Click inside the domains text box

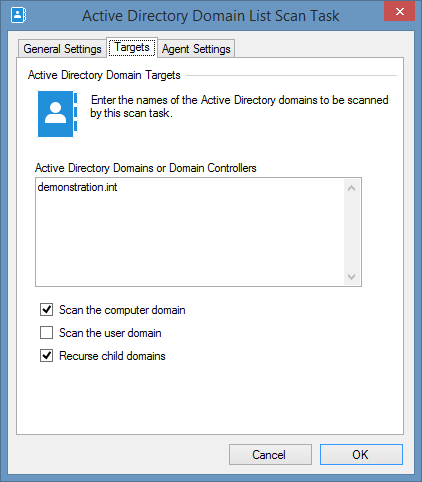[x=190, y=232]
